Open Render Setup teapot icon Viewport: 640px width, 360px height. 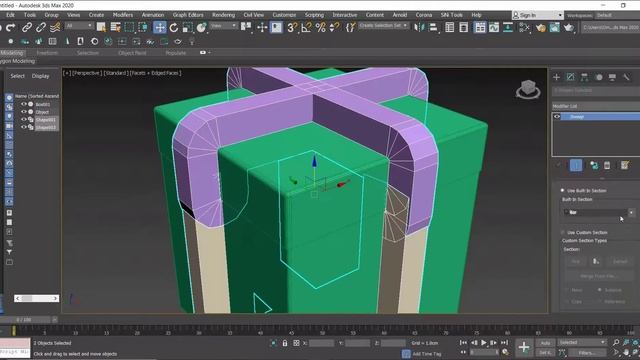click(x=541, y=27)
